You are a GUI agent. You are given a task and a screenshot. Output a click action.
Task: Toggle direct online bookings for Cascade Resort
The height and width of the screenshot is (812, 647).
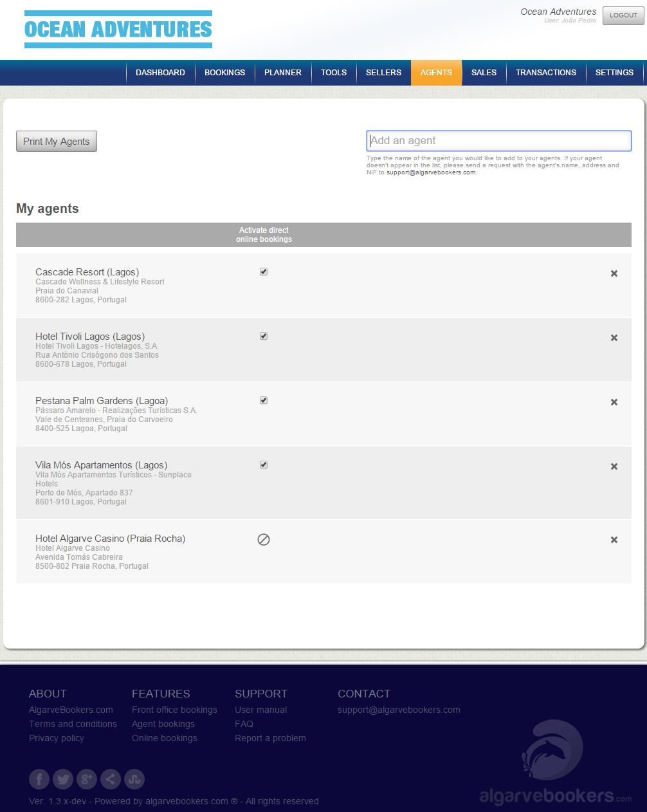pos(264,272)
